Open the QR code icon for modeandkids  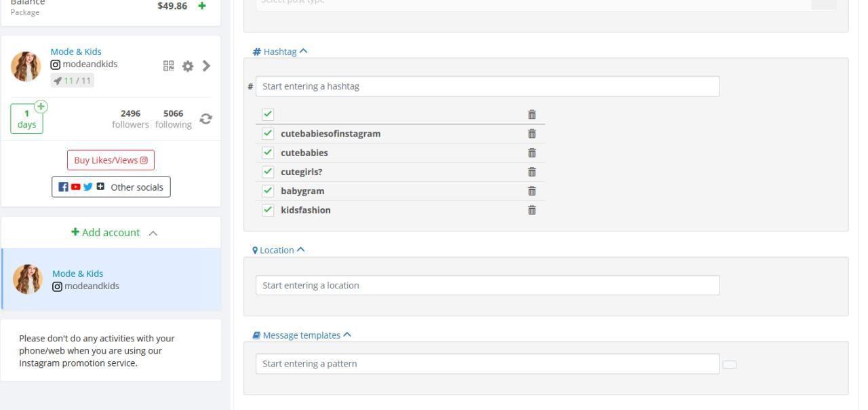tap(169, 66)
